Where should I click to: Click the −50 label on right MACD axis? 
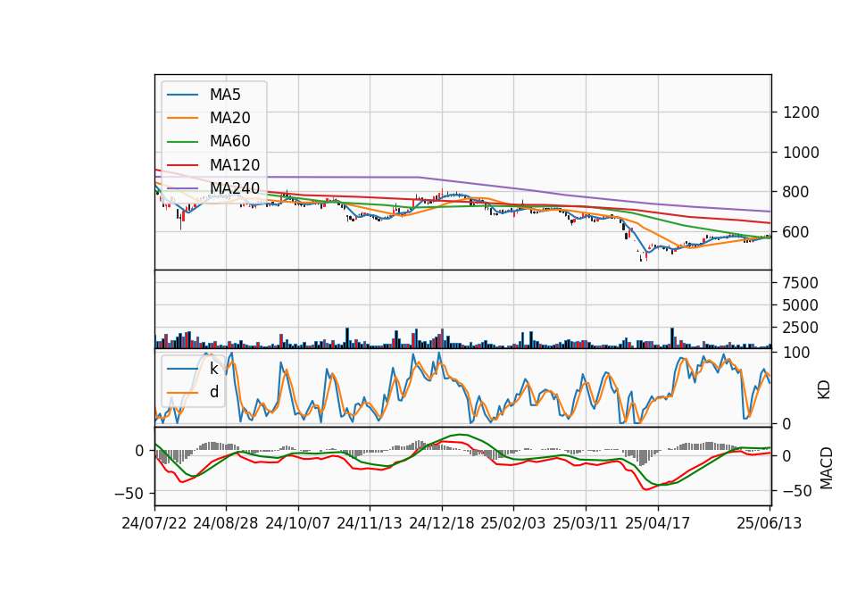(797, 491)
